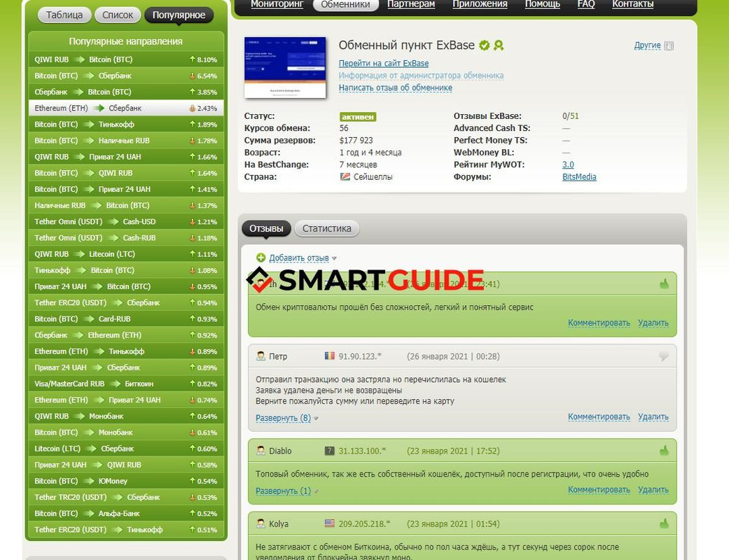
Task: Click Удалить on Diablo's review
Action: click(x=653, y=490)
